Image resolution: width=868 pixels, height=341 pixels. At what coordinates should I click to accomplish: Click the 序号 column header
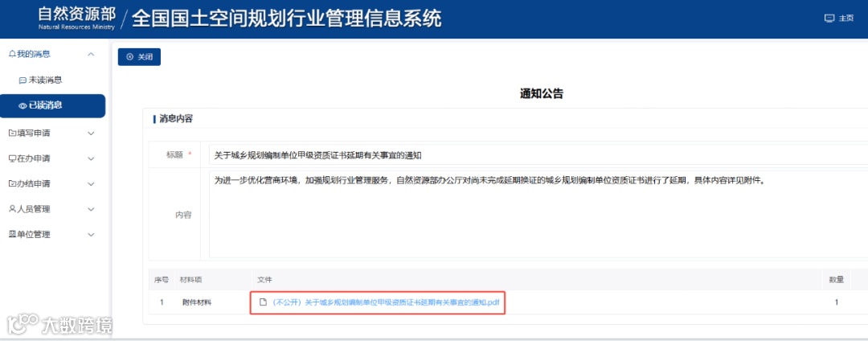161,280
